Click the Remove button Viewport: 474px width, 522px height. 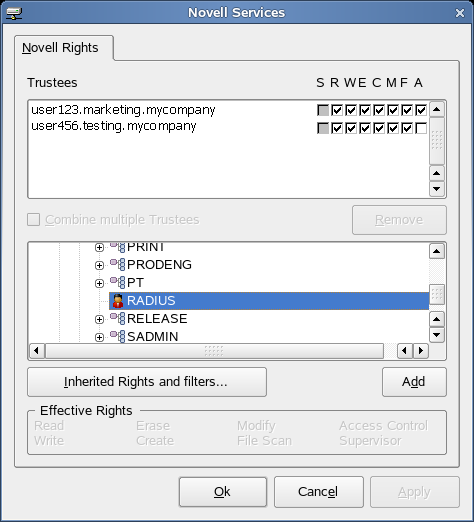pyautogui.click(x=399, y=220)
